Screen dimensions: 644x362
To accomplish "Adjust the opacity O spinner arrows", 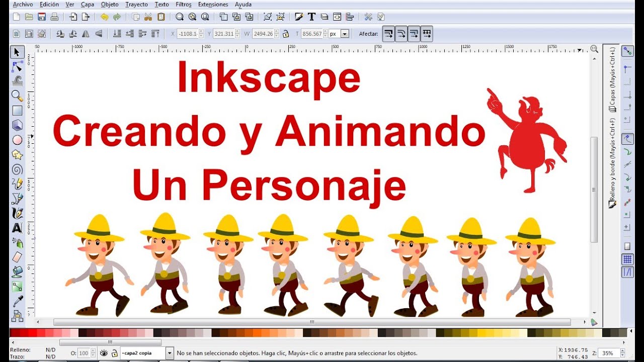I will (x=93, y=353).
